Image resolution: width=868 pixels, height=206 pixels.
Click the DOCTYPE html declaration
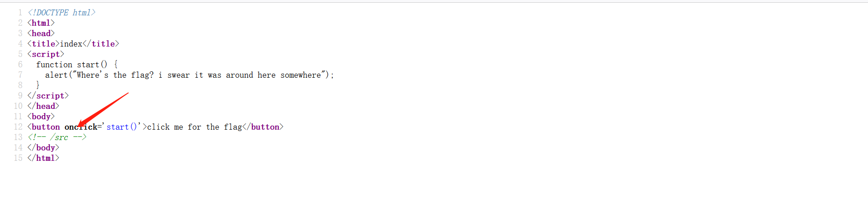(x=61, y=13)
